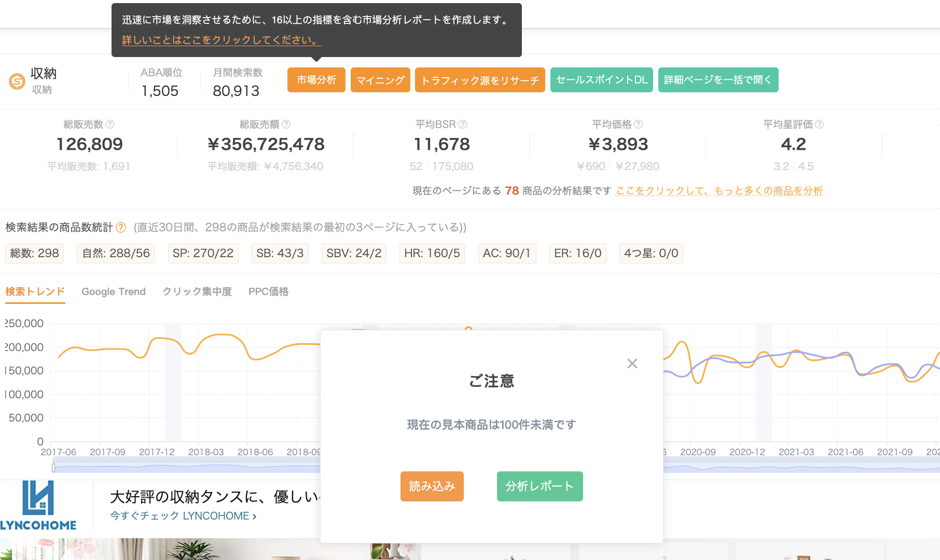Click the マイニング button
The image size is (940, 560).
point(380,80)
